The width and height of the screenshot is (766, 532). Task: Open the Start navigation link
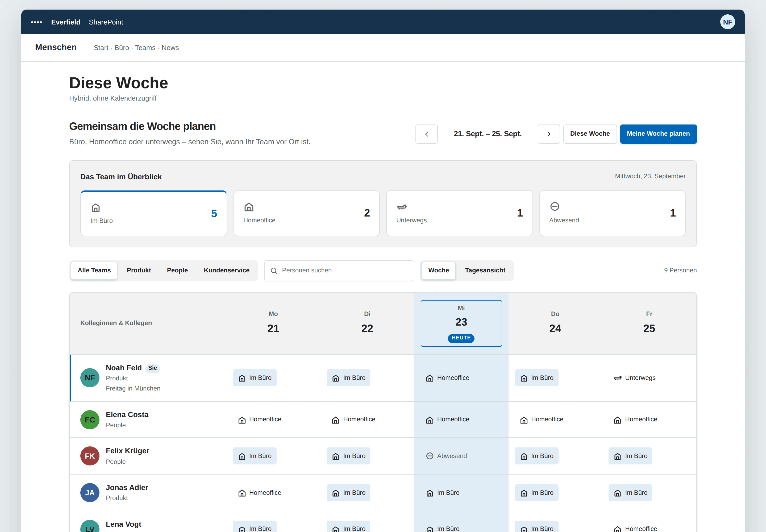click(x=101, y=48)
